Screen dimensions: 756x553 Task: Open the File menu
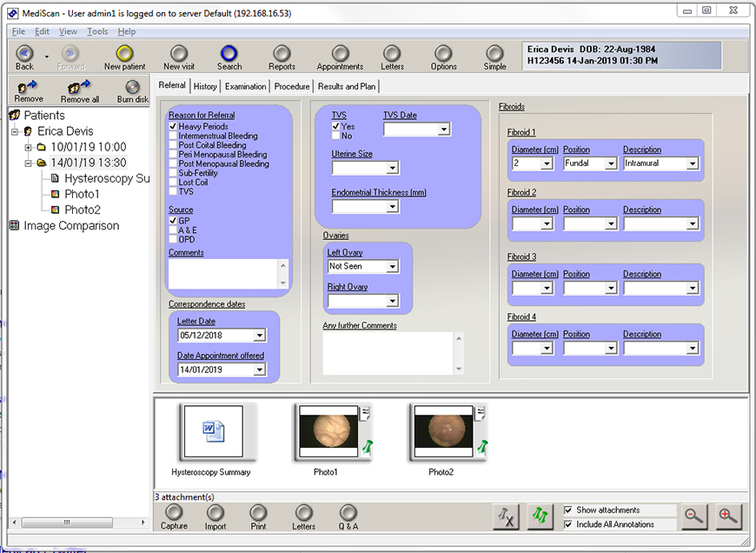pos(18,31)
